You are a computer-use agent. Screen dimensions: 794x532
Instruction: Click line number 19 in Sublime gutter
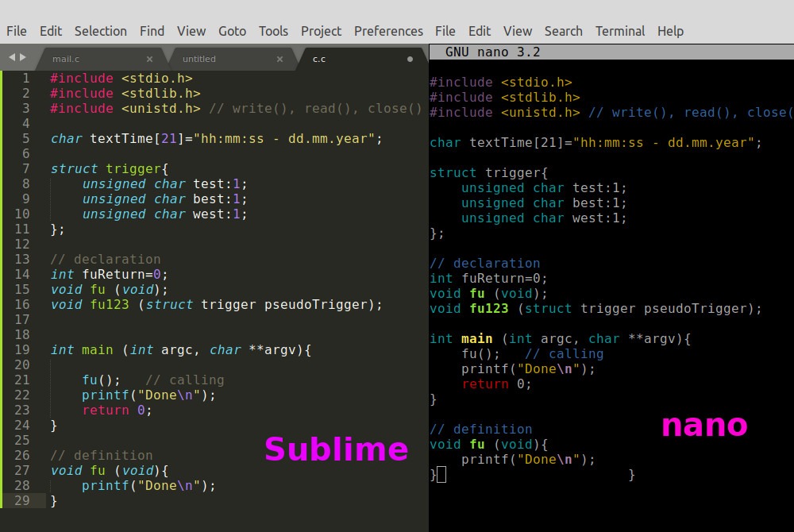(22, 350)
